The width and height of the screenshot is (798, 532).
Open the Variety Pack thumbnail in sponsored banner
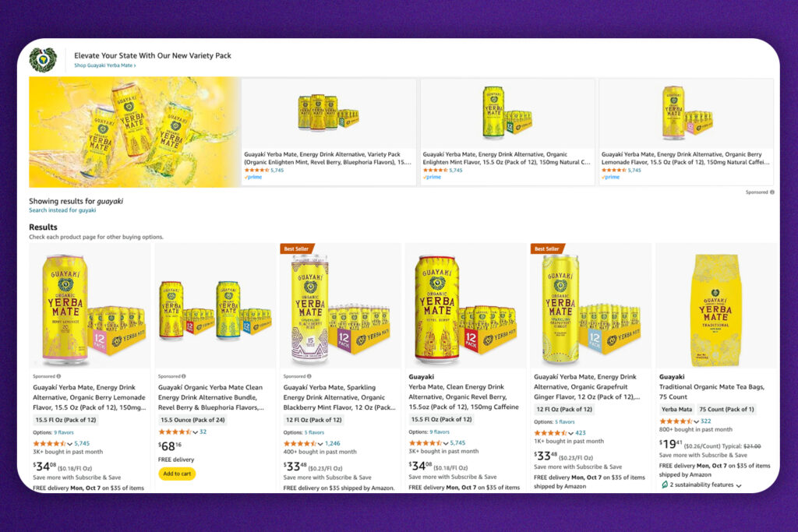328,113
